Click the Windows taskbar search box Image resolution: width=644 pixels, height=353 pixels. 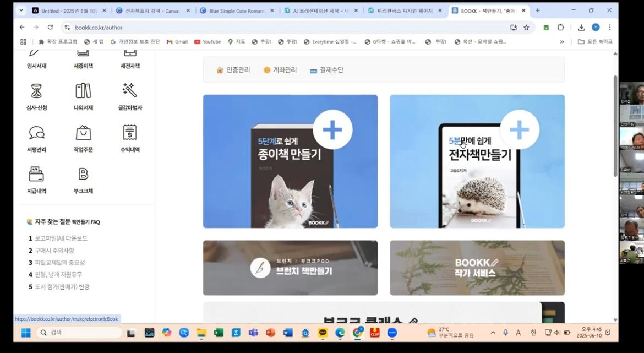pos(79,333)
